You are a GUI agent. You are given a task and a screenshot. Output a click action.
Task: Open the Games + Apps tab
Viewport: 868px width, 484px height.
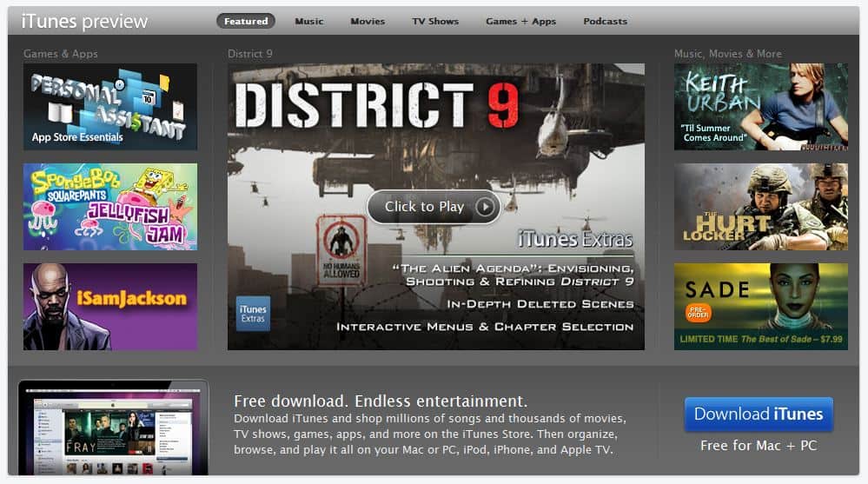click(x=520, y=22)
